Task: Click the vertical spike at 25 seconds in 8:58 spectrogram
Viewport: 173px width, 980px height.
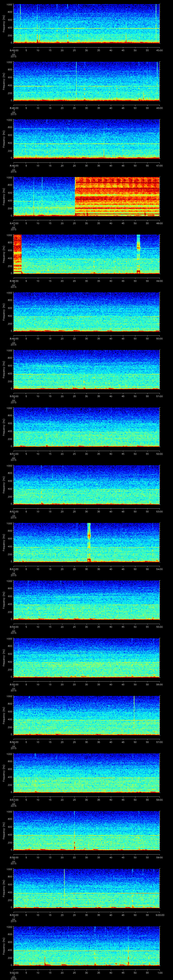Action: tap(75, 831)
